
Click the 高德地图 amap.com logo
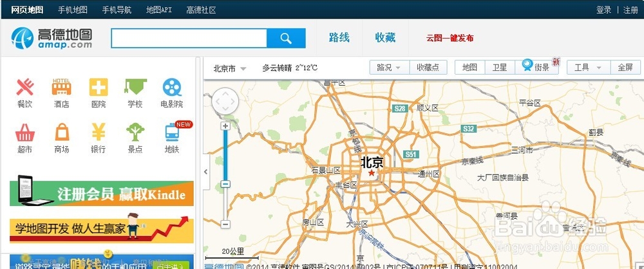click(52, 38)
